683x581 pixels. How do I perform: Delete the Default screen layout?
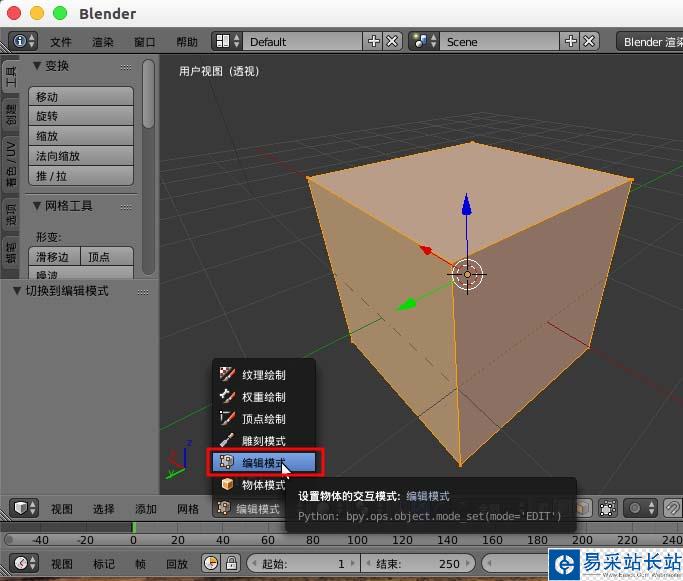point(392,41)
